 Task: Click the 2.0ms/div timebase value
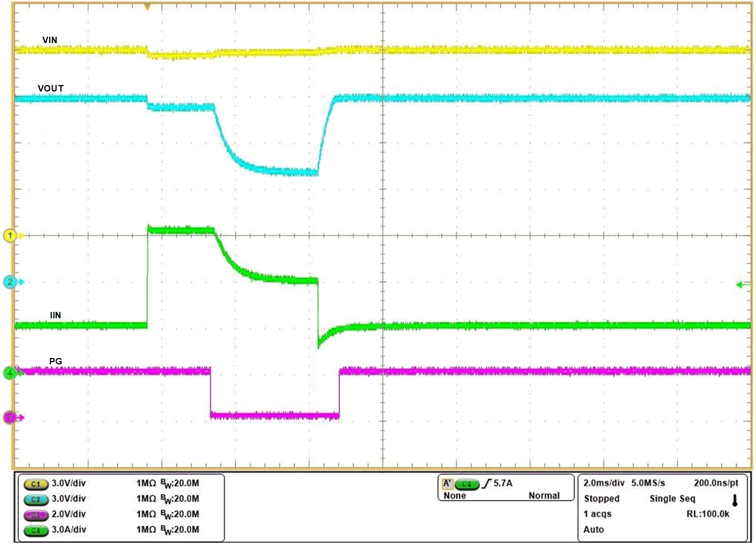[x=604, y=483]
